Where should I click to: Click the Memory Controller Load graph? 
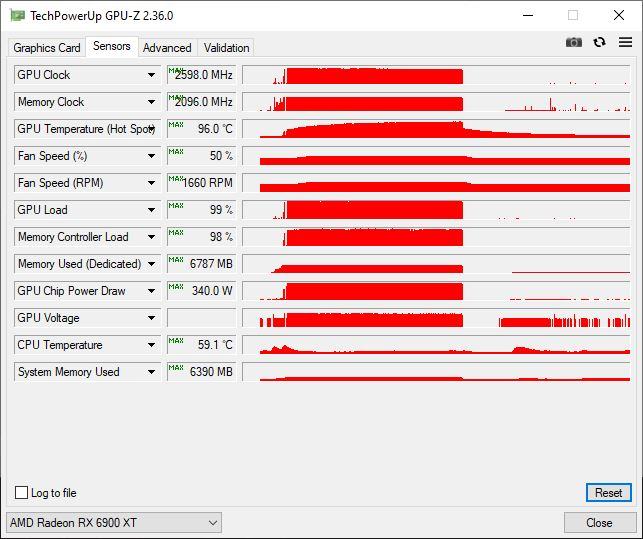tap(436, 237)
